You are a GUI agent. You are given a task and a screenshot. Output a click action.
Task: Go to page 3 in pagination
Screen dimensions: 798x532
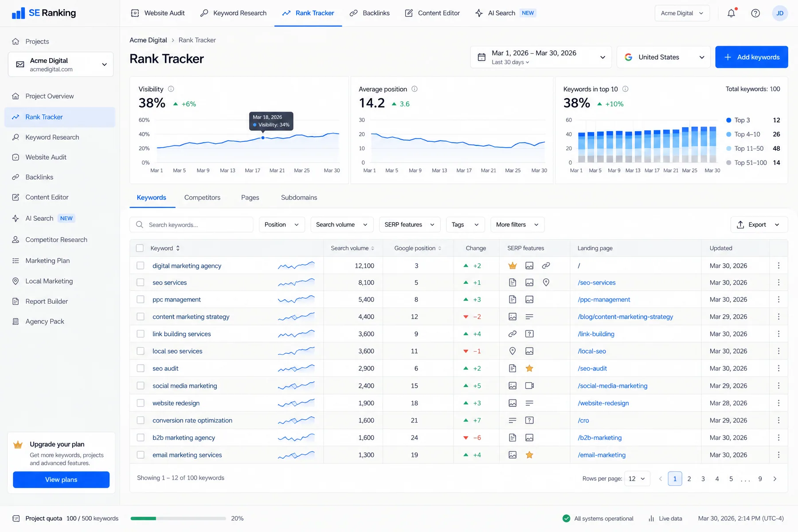[x=703, y=479]
